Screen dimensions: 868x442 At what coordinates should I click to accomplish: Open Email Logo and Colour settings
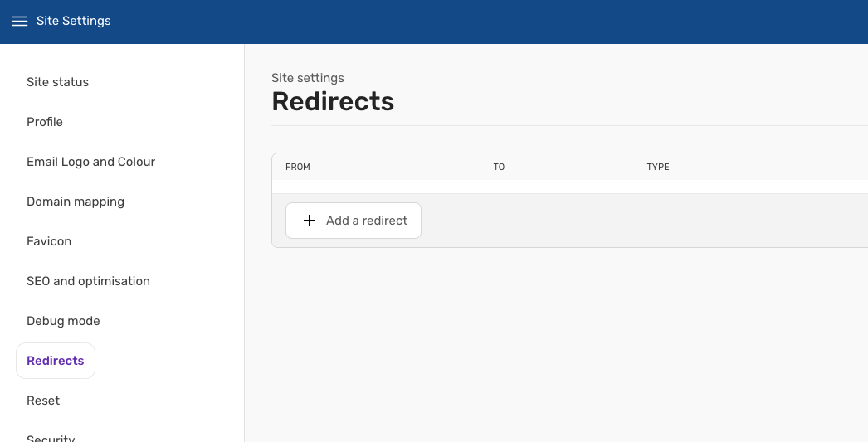click(90, 162)
